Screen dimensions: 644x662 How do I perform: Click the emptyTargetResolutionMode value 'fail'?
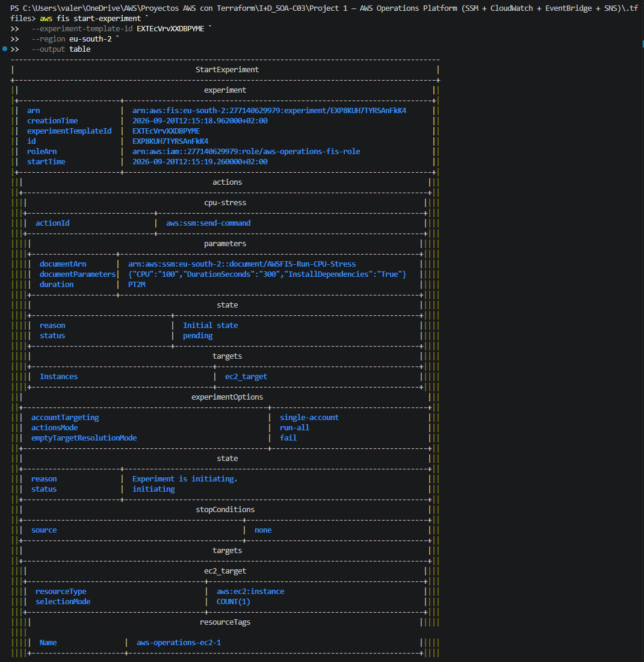click(288, 438)
